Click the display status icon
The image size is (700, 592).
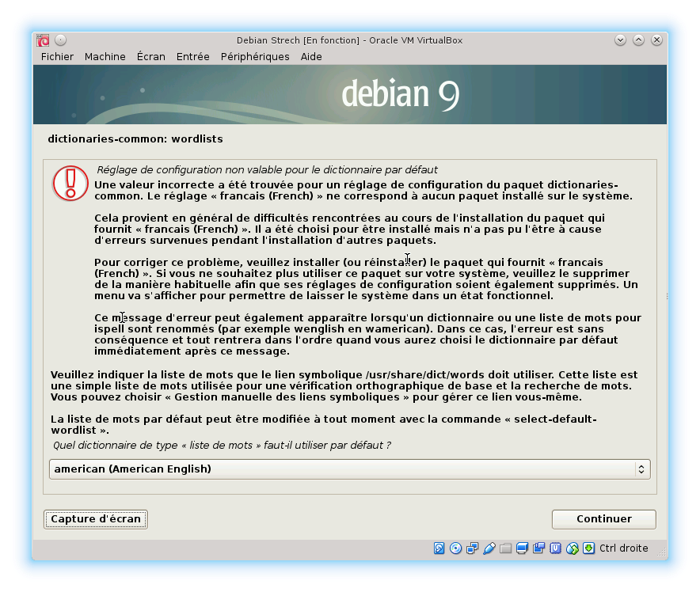[522, 548]
